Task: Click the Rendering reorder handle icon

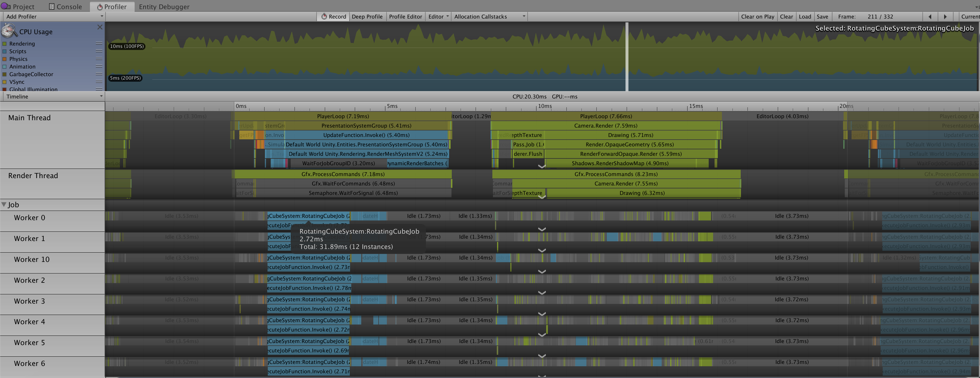Action: pos(99,43)
